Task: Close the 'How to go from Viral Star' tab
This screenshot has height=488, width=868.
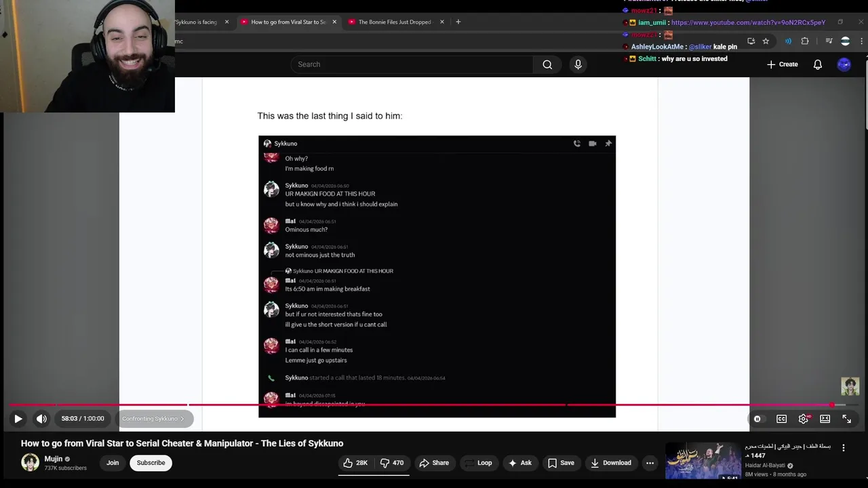Action: pos(334,22)
